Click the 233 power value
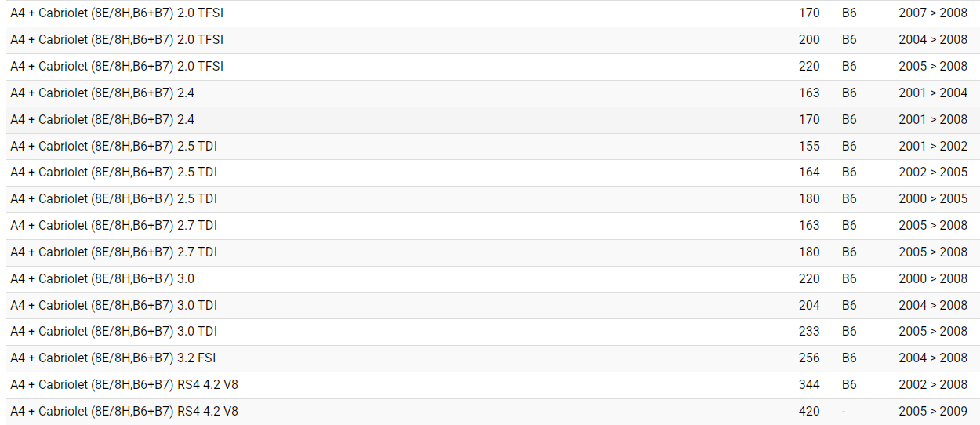 tap(809, 332)
